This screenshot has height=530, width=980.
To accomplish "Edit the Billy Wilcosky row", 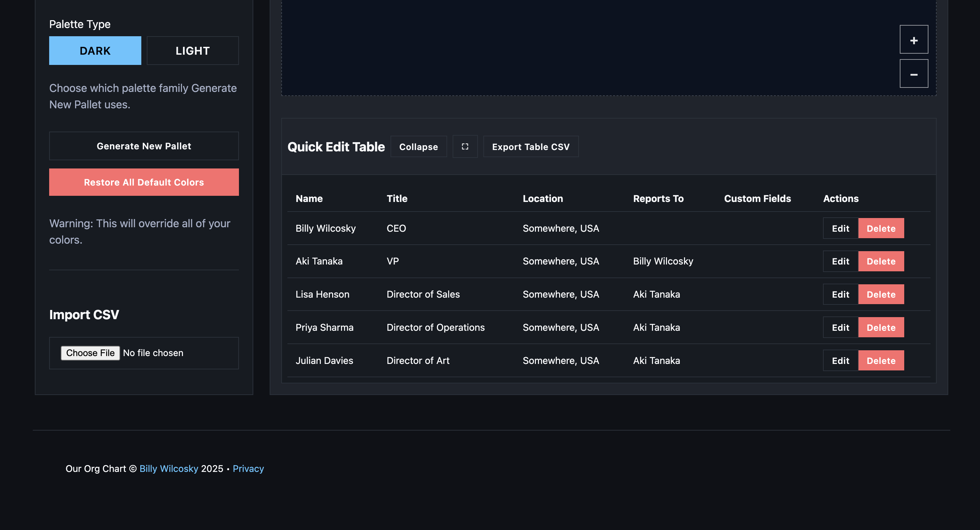I will click(x=840, y=229).
